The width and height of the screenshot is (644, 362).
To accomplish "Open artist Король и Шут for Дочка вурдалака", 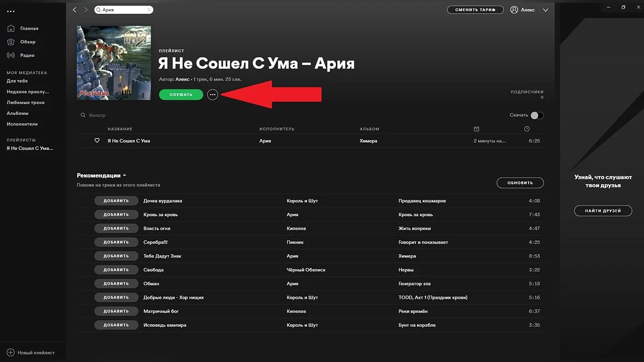I will tap(303, 201).
